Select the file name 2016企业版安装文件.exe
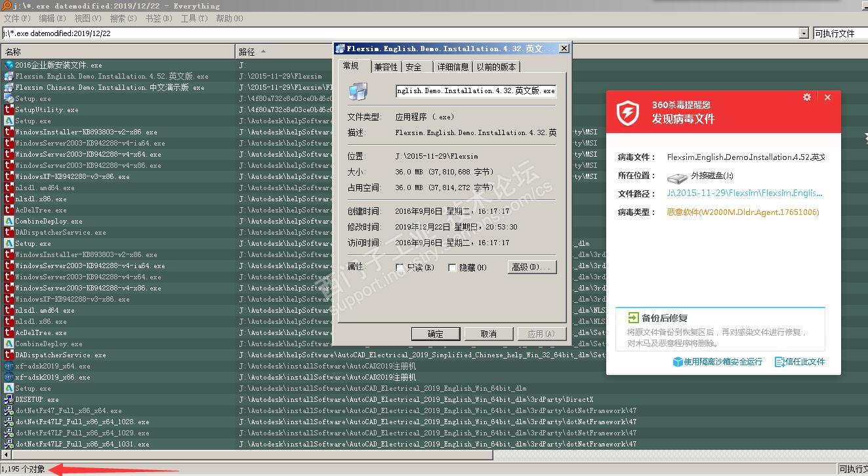 tap(58, 65)
